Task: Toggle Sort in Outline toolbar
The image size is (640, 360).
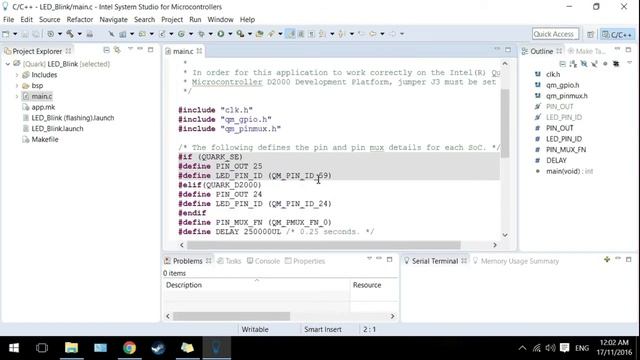Action: [573, 64]
